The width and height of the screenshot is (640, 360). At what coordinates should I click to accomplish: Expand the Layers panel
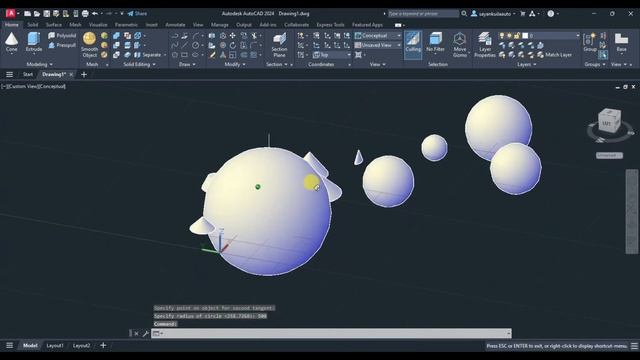pyautogui.click(x=527, y=64)
